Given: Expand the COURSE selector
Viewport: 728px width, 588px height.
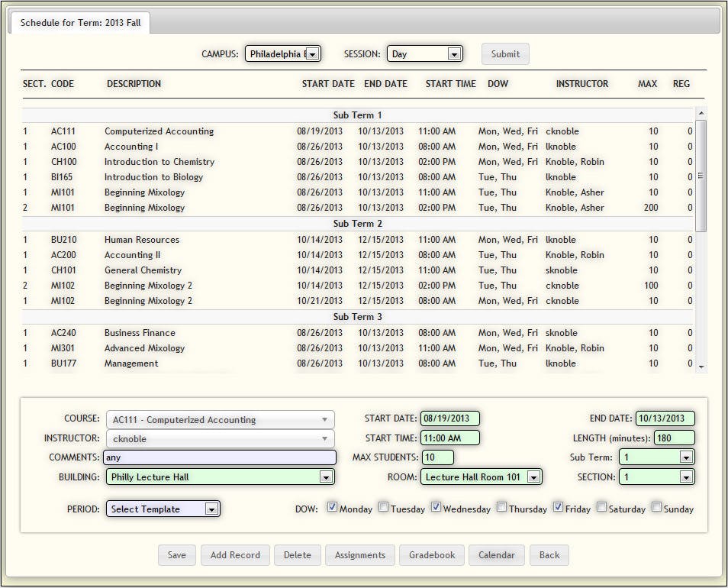Looking at the screenshot, I should tap(220, 420).
